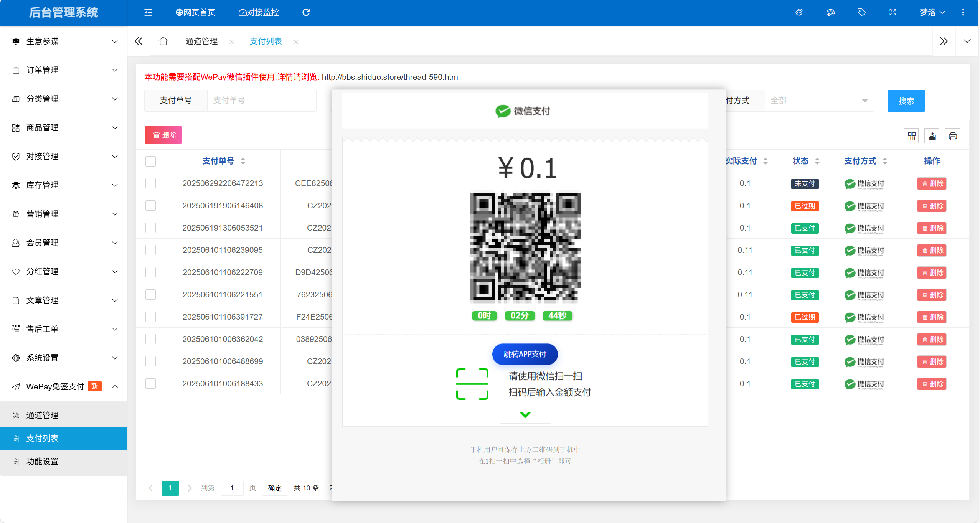Image resolution: width=980 pixels, height=523 pixels.
Task: Switch to the 通道管理 tab
Action: pos(201,41)
